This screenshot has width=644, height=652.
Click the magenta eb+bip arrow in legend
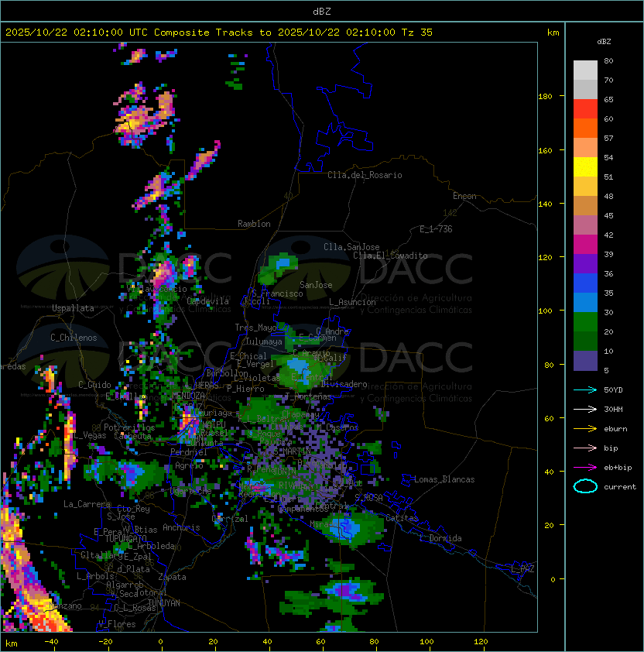click(x=585, y=468)
